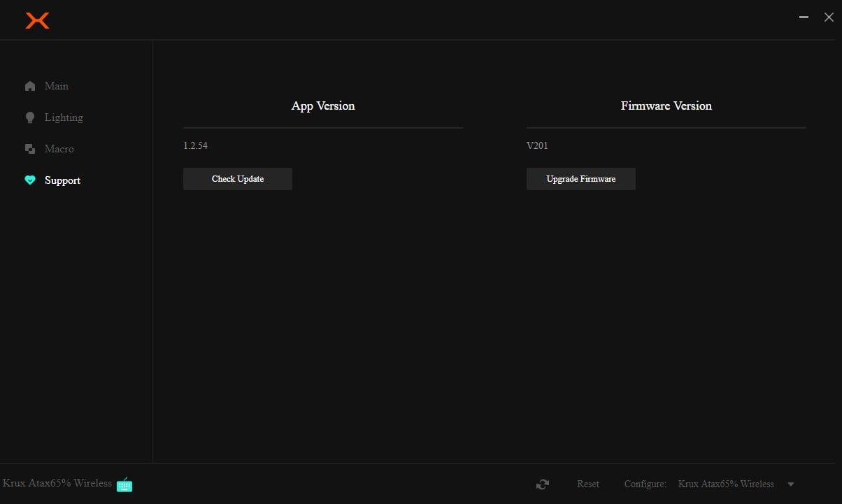Image resolution: width=842 pixels, height=504 pixels.
Task: Click the teal heart Support icon
Action: click(x=30, y=180)
